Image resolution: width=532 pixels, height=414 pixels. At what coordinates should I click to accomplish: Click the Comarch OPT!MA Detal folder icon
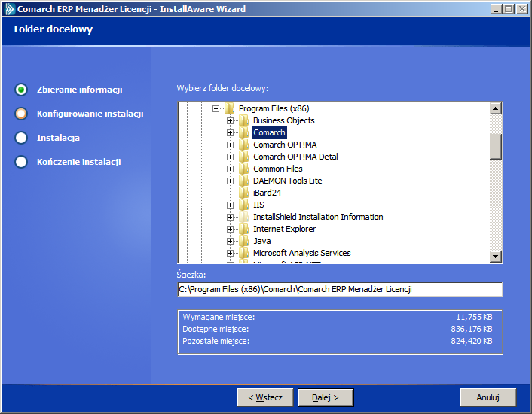coord(243,157)
